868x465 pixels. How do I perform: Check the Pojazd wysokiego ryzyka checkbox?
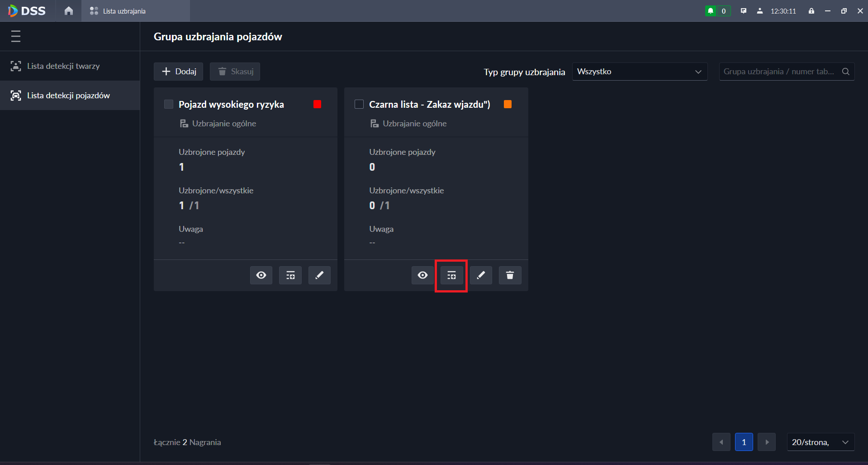click(169, 105)
